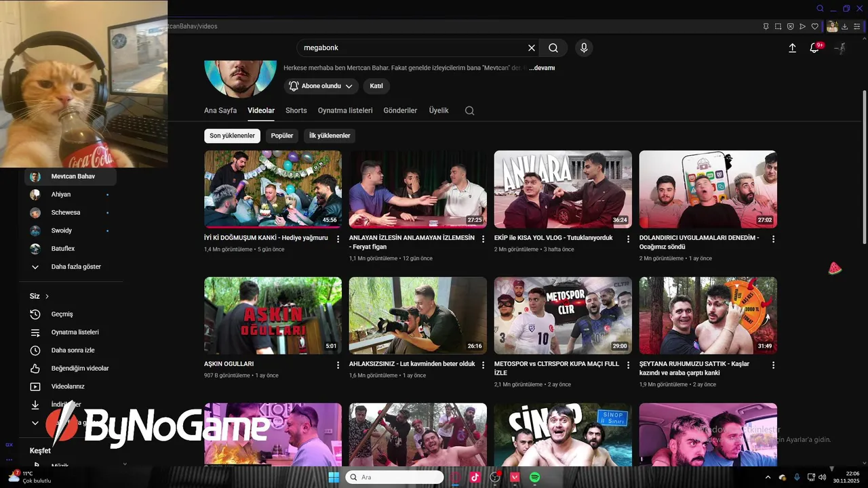Open the Abone olundu subscription dropdown
Image resolution: width=868 pixels, height=488 pixels.
[x=321, y=86]
